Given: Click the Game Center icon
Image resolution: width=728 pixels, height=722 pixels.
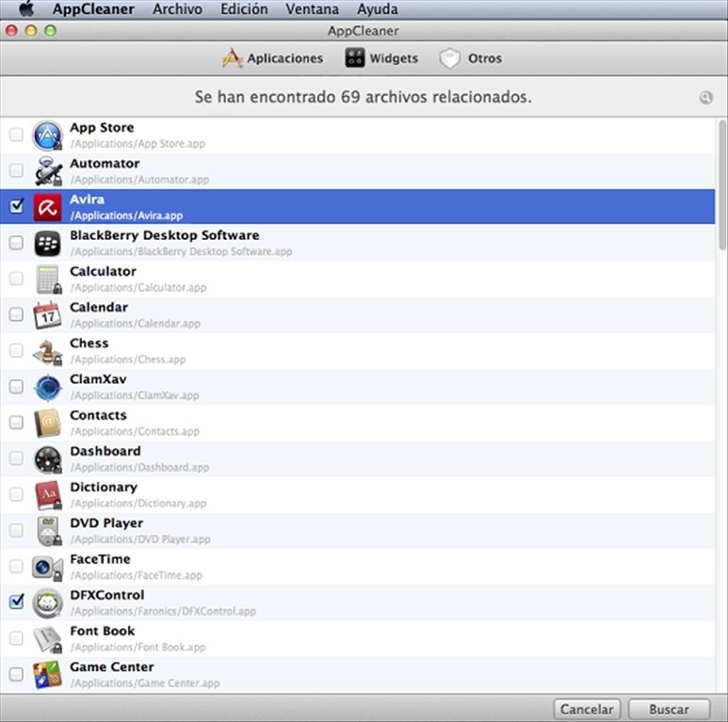Looking at the screenshot, I should pyautogui.click(x=47, y=675).
